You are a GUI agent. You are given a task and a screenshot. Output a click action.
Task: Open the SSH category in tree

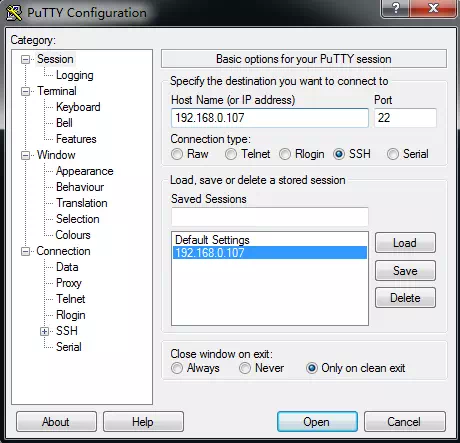tap(67, 331)
